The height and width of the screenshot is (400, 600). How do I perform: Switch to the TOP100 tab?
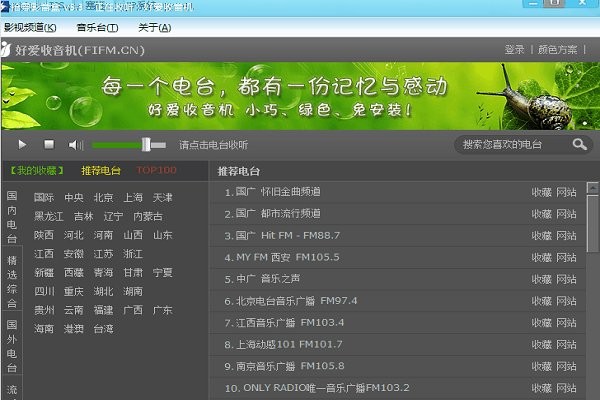pos(156,170)
